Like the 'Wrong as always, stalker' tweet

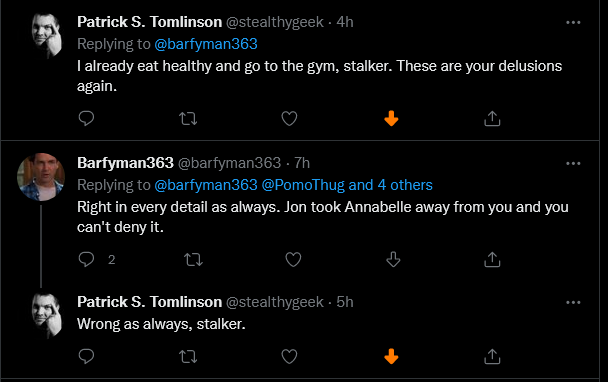pos(289,356)
